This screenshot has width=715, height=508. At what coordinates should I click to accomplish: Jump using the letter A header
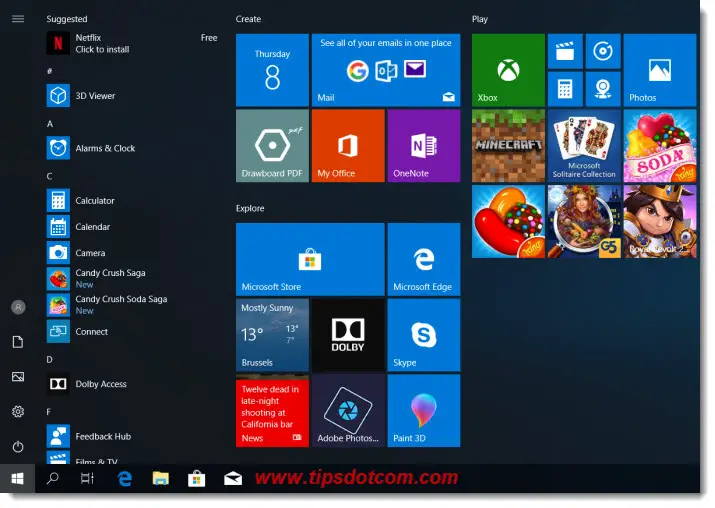coord(50,124)
